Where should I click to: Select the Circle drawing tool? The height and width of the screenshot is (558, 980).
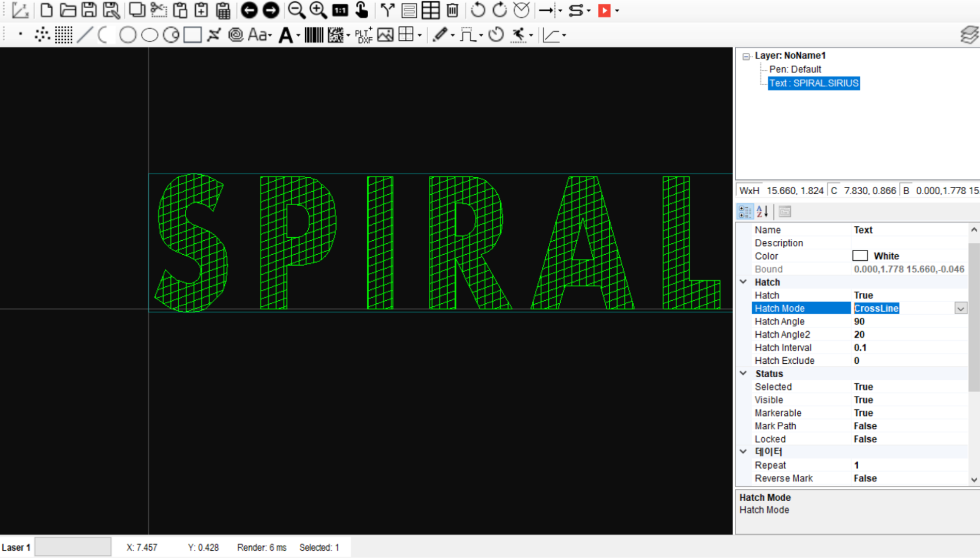point(128,35)
